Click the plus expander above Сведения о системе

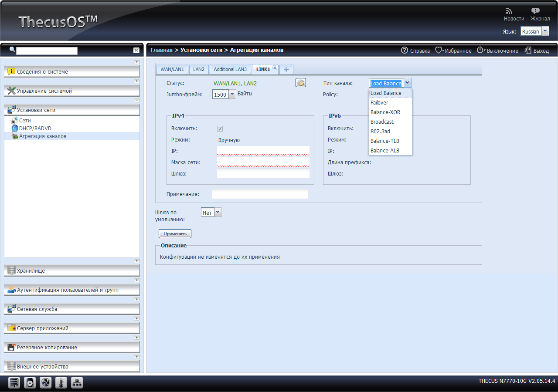pos(137,62)
